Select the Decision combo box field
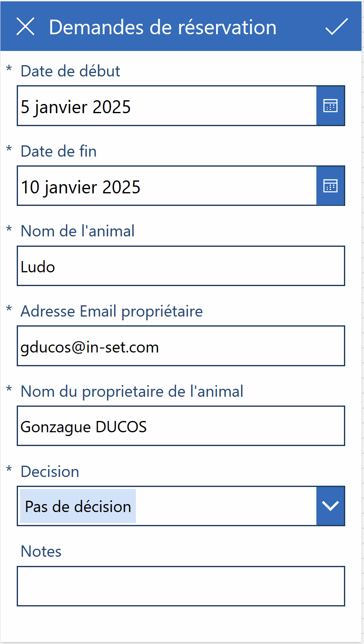The image size is (364, 644). [x=181, y=506]
